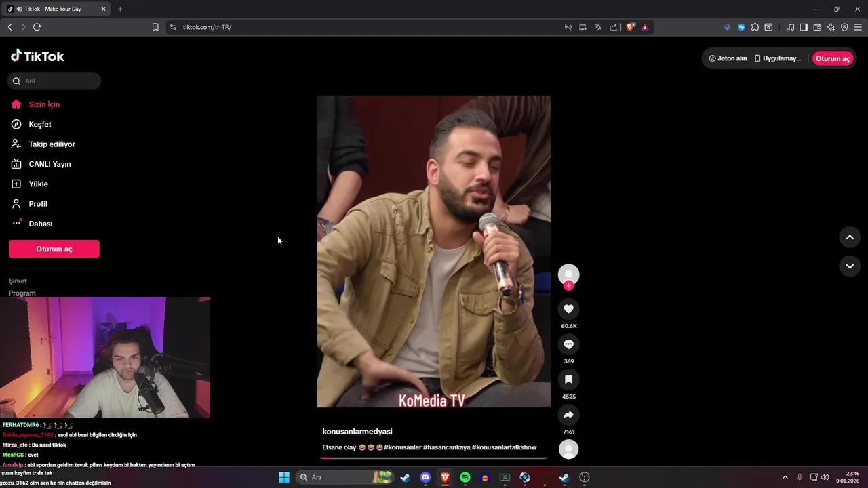This screenshot has width=868, height=488.
Task: Open Brave VPN shield icon
Action: (x=844, y=27)
